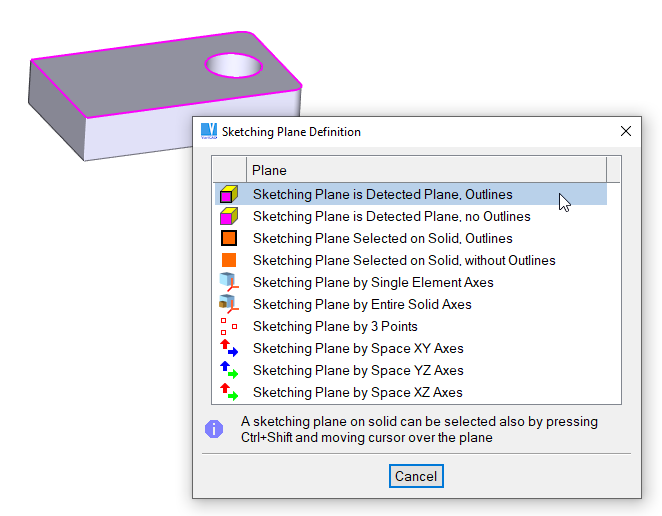Close the Sketching Plane Definition dialog
The height and width of the screenshot is (516, 662).
(626, 131)
